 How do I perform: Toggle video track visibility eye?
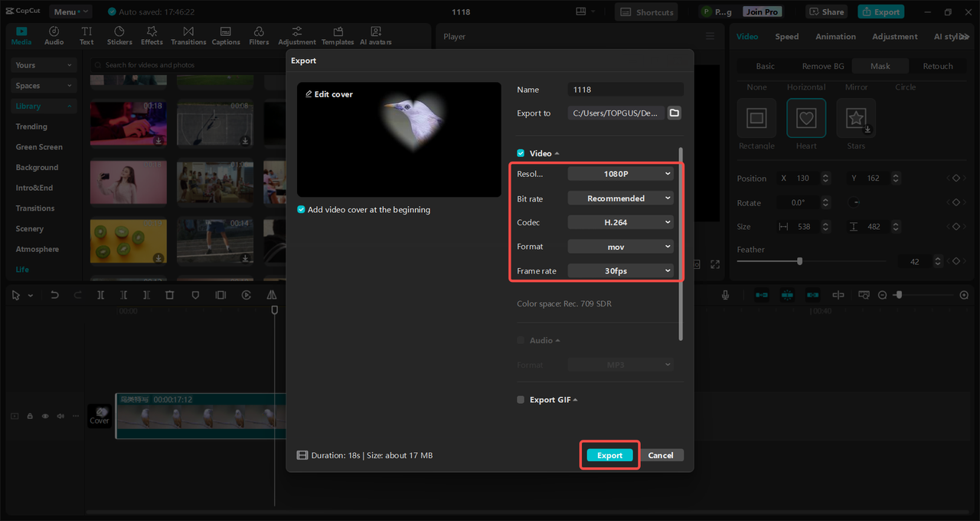[45, 416]
